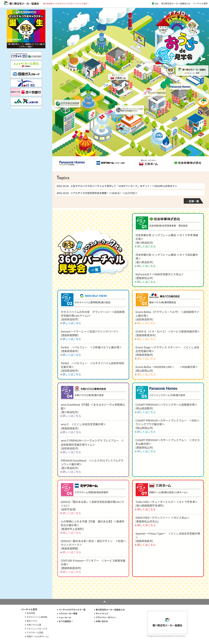
Task: Click the st-高松 sidebar banner
Action: coord(26,83)
